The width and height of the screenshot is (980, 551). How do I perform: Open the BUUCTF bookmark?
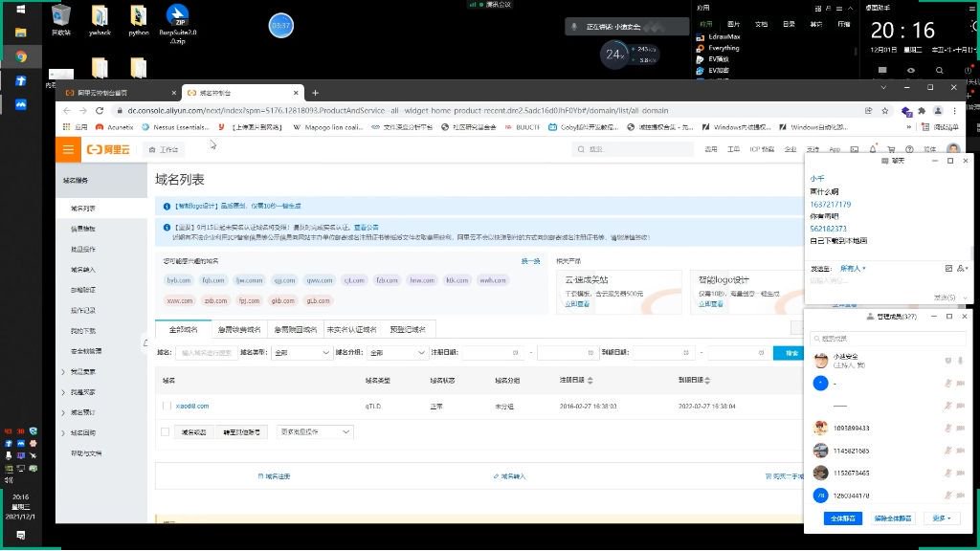(x=523, y=127)
